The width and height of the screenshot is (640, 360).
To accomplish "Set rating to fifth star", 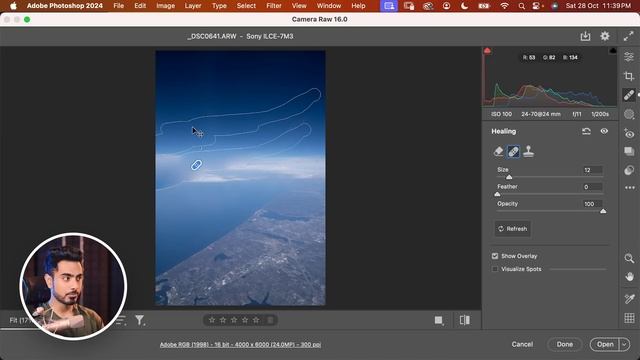I will click(256, 320).
